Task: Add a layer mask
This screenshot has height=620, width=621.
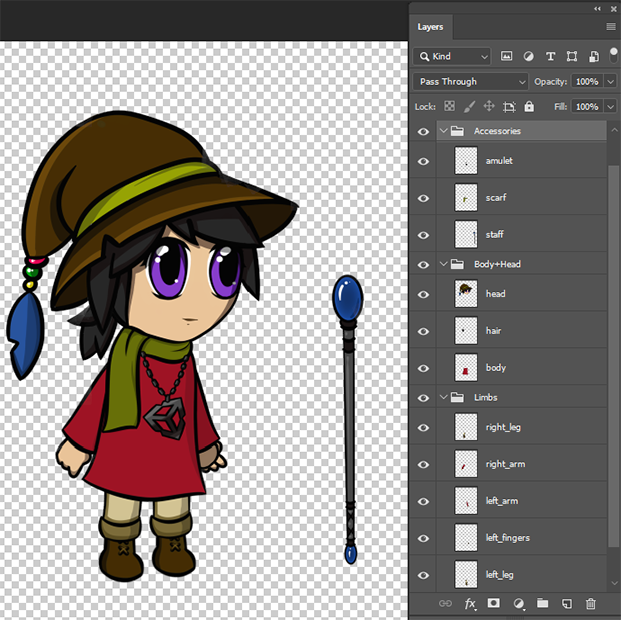Action: pos(494,604)
